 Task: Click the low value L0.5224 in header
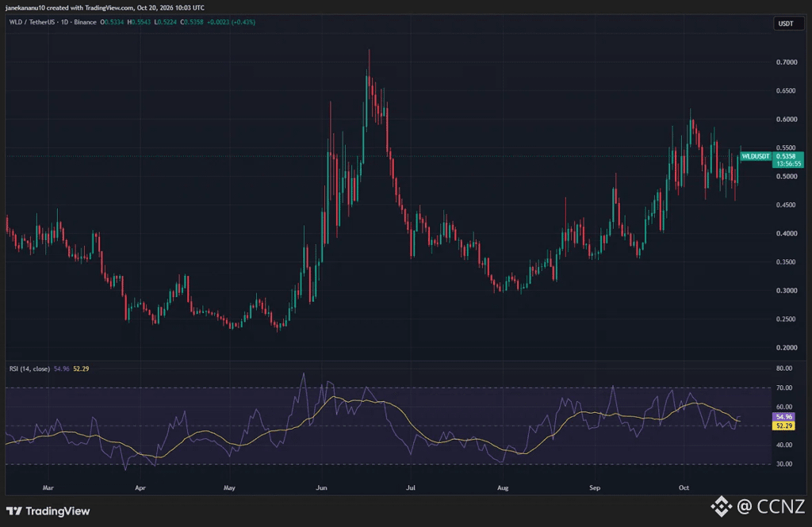[x=165, y=22]
